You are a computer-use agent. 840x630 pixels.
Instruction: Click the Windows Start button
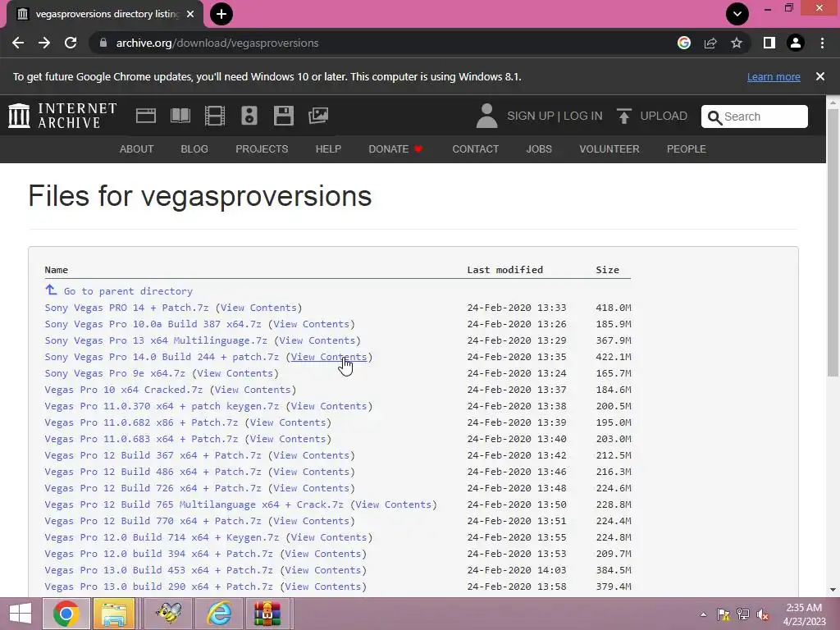[x=20, y=614]
